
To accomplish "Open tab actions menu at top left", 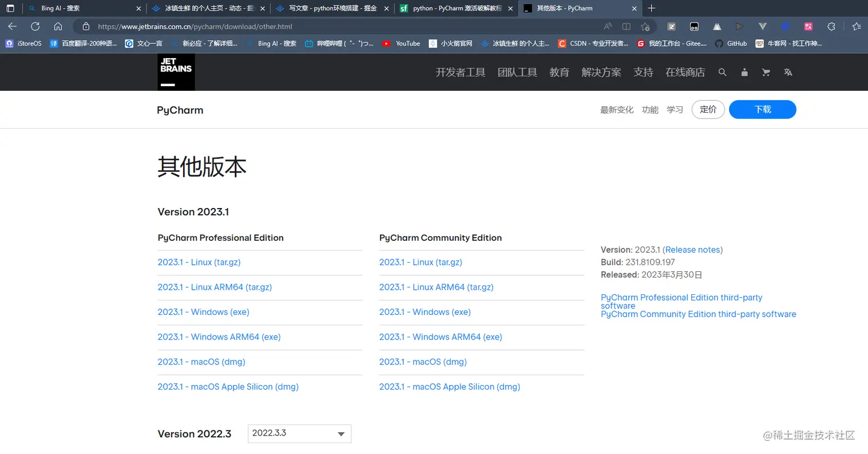I will point(10,9).
